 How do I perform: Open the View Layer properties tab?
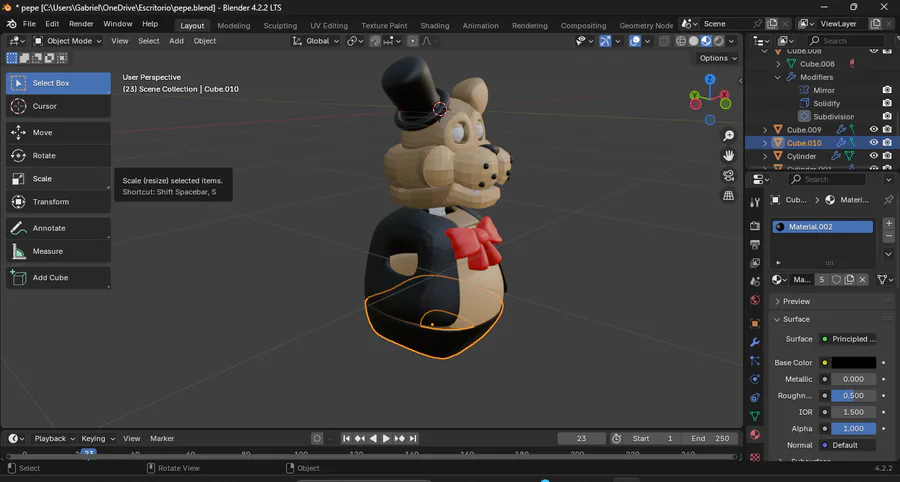(755, 263)
